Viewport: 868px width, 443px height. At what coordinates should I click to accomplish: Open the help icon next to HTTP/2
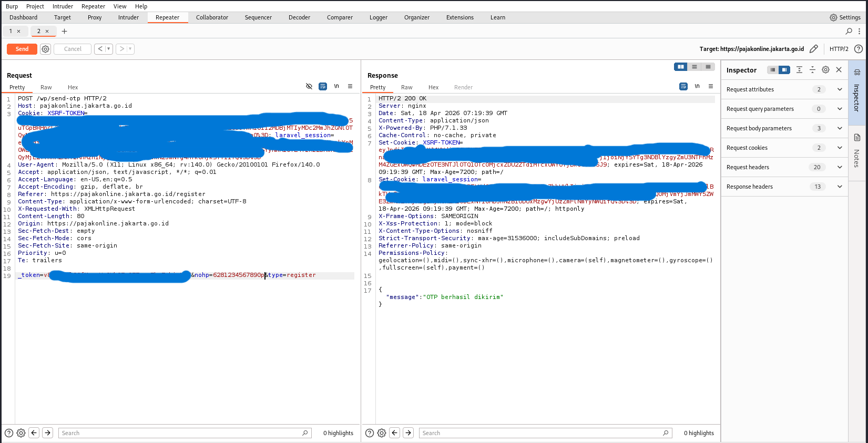(x=859, y=49)
